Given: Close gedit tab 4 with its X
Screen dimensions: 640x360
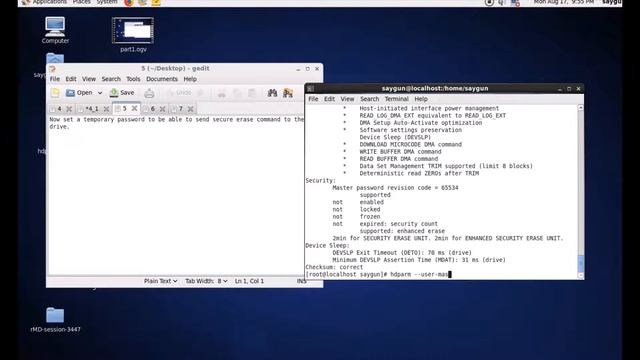Looking at the screenshot, I should click(x=69, y=109).
